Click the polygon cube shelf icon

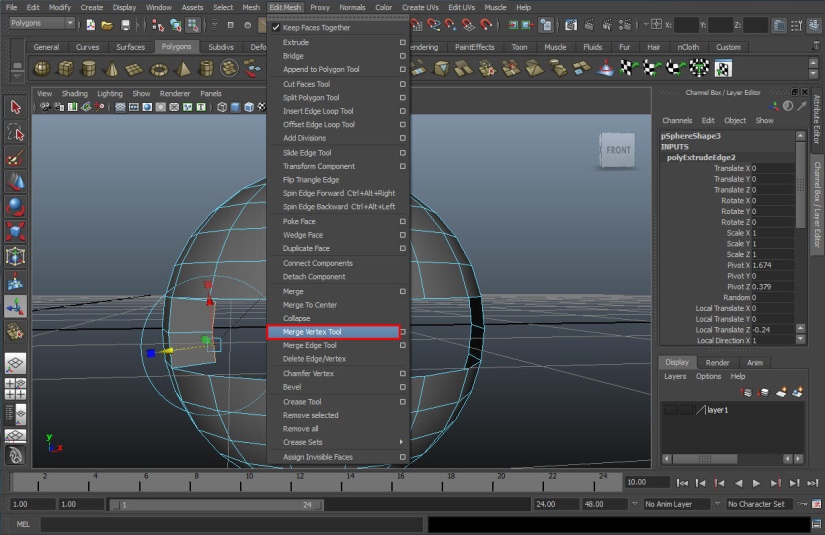click(65, 68)
